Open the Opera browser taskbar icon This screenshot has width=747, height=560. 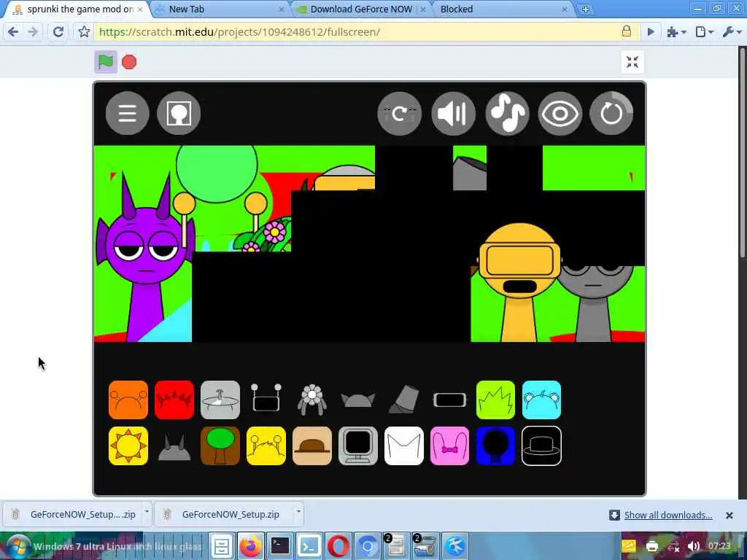tap(338, 546)
